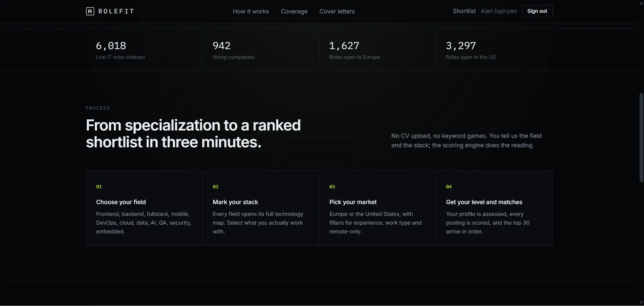Click the 6,018 live roles figure
Image resolution: width=644 pixels, height=306 pixels.
pos(111,45)
